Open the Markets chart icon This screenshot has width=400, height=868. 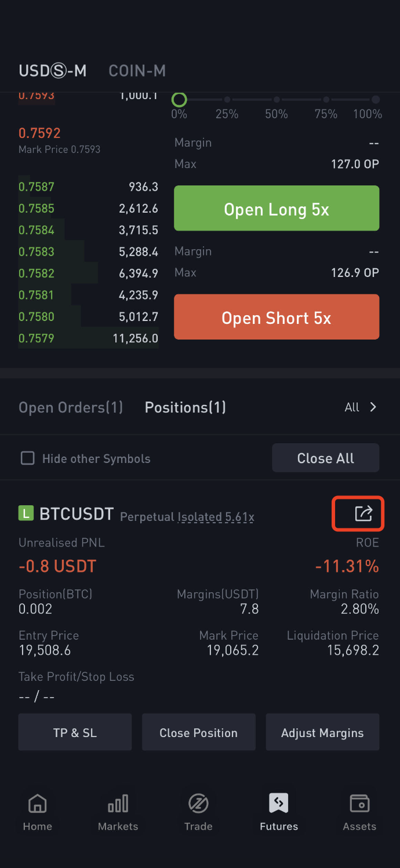pos(118,803)
